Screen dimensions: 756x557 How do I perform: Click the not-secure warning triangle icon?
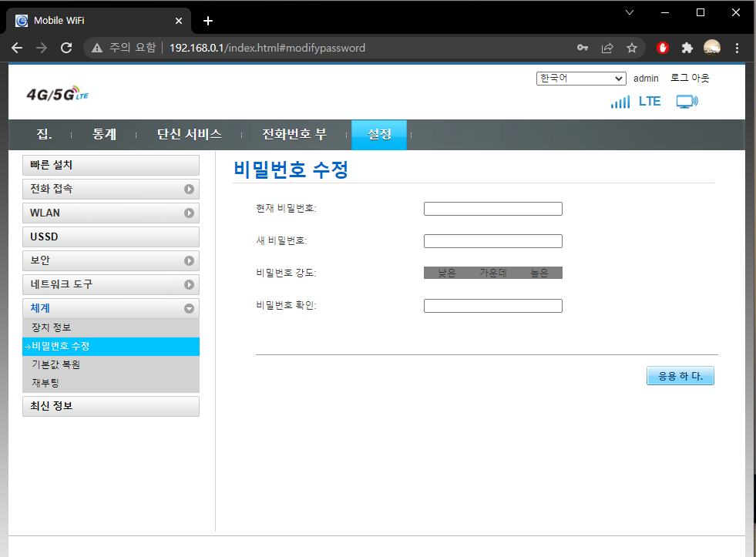pyautogui.click(x=97, y=48)
